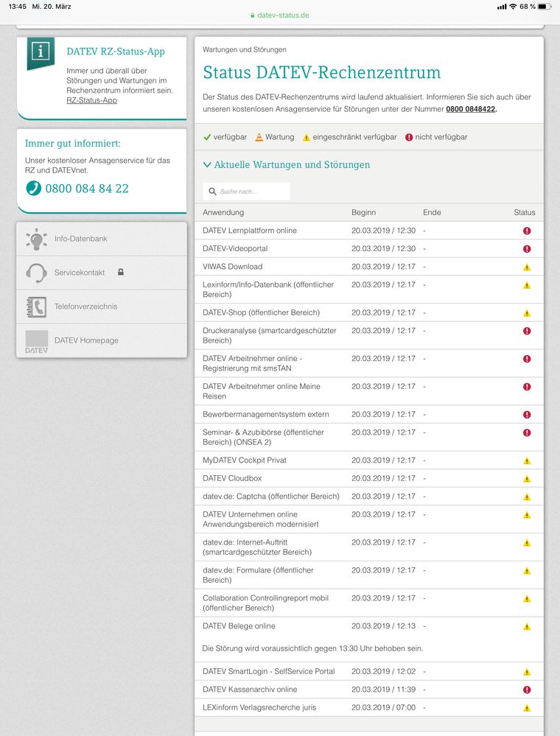Click the warning icon for Collaboration Controllingreport mobil
Viewport: 560px width, 736px height.
click(x=527, y=598)
